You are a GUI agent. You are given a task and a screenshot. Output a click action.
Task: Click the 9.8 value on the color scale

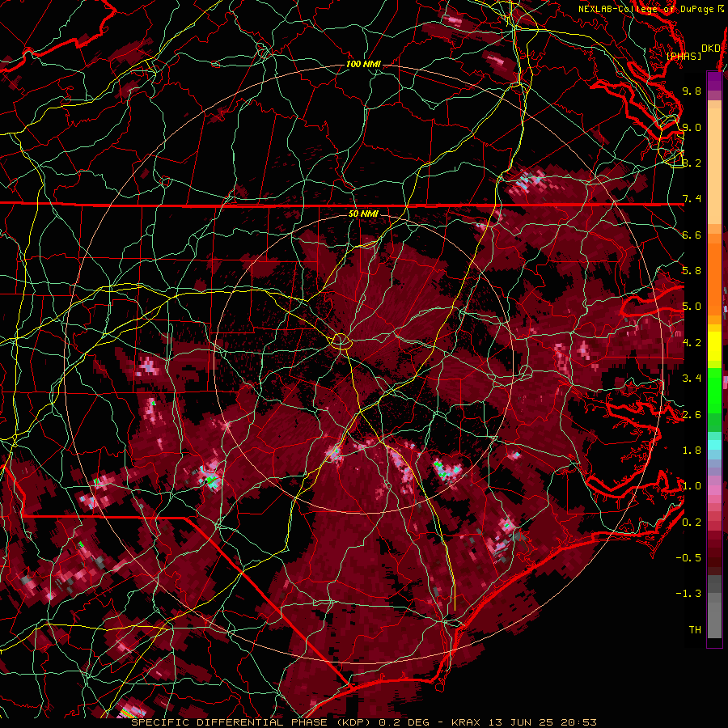692,91
